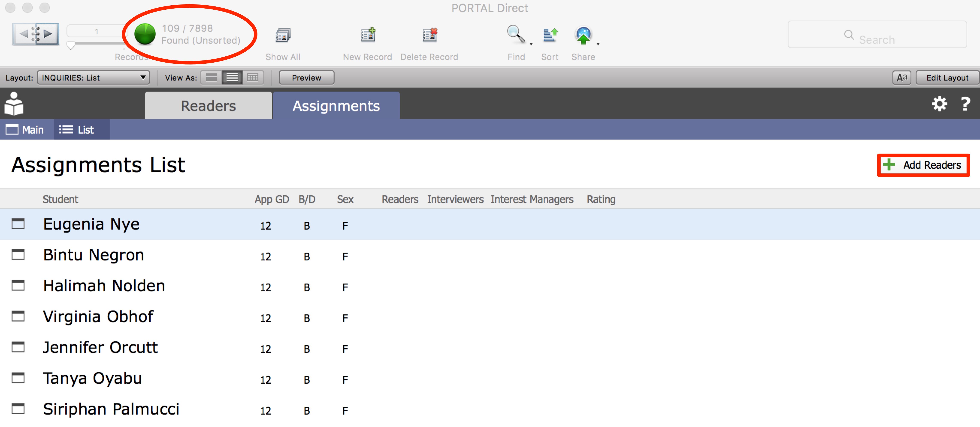Image resolution: width=980 pixels, height=427 pixels.
Task: Click the green found-set pie icon
Action: [145, 34]
